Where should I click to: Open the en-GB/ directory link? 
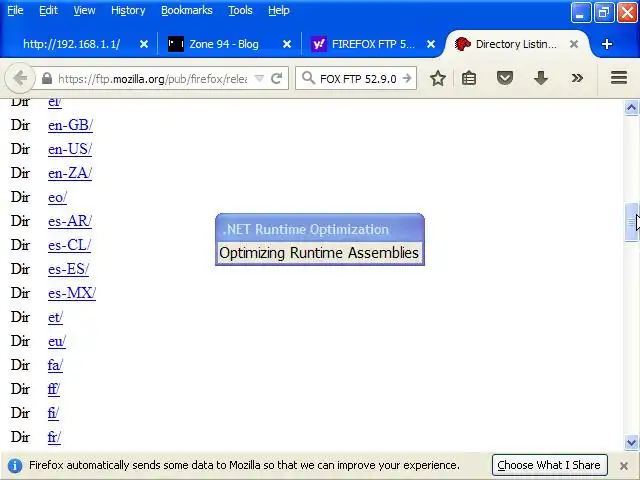point(71,125)
